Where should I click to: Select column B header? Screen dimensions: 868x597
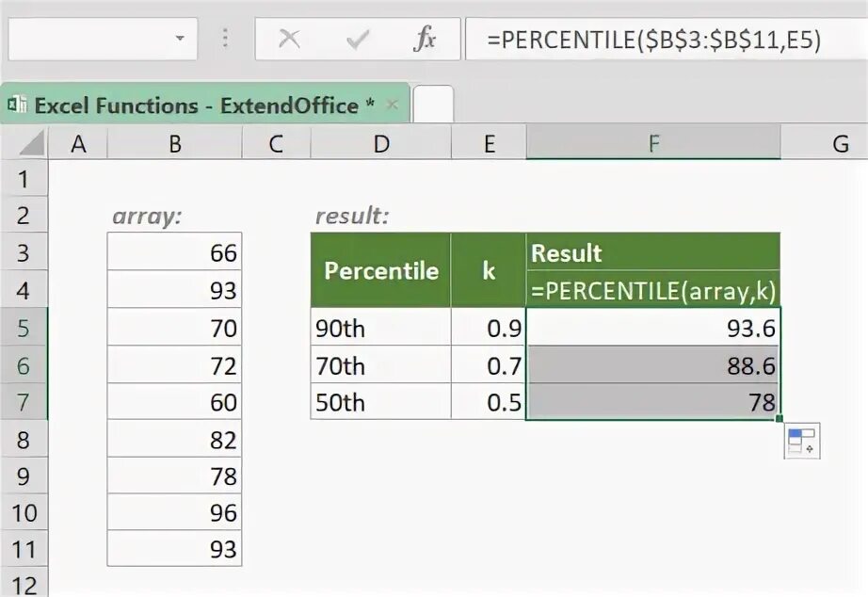pos(174,143)
